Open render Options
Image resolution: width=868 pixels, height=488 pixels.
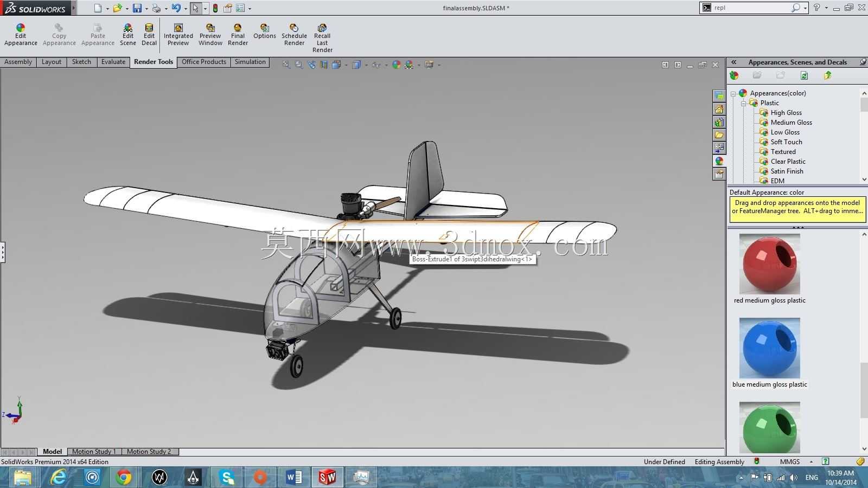pyautogui.click(x=265, y=31)
